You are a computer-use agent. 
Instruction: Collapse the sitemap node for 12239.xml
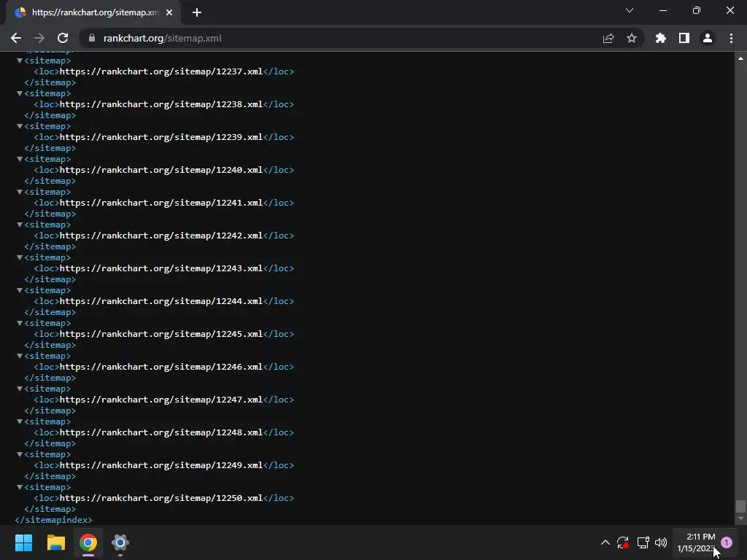click(20, 126)
